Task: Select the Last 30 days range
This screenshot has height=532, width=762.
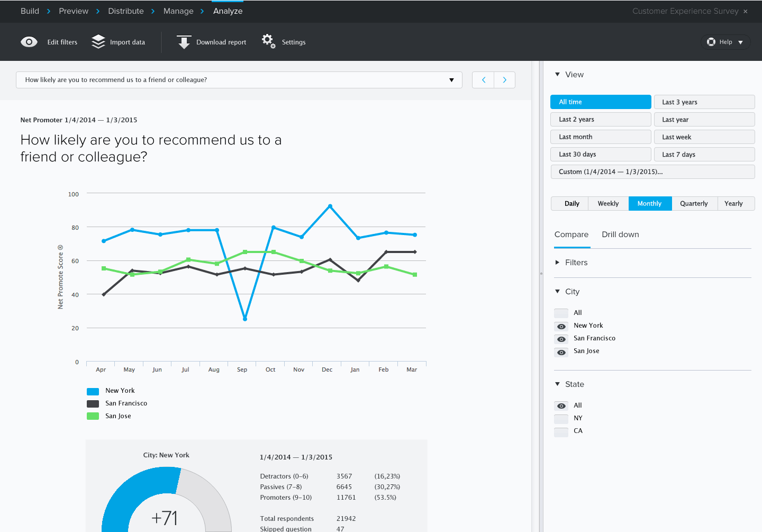Action: [601, 154]
